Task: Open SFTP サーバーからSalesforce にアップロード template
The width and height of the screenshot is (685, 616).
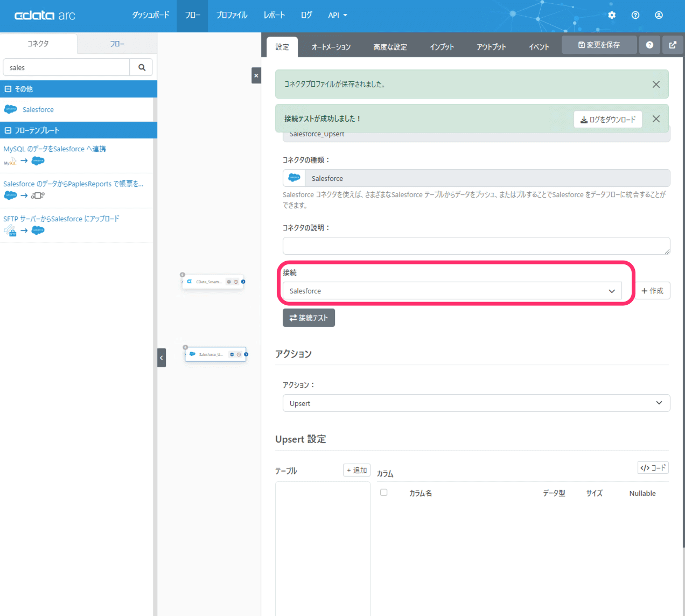Action: [x=61, y=219]
